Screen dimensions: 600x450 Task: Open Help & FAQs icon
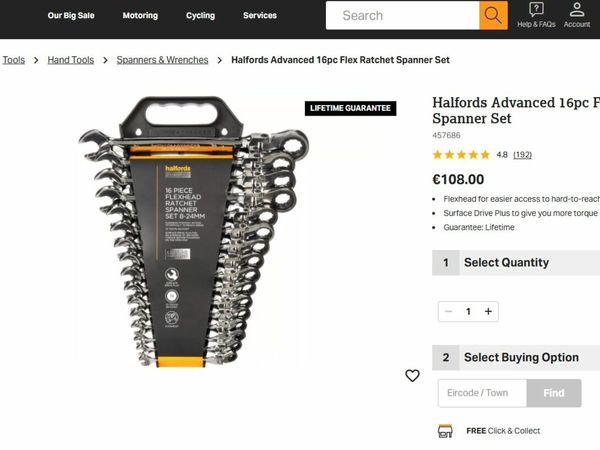point(536,9)
